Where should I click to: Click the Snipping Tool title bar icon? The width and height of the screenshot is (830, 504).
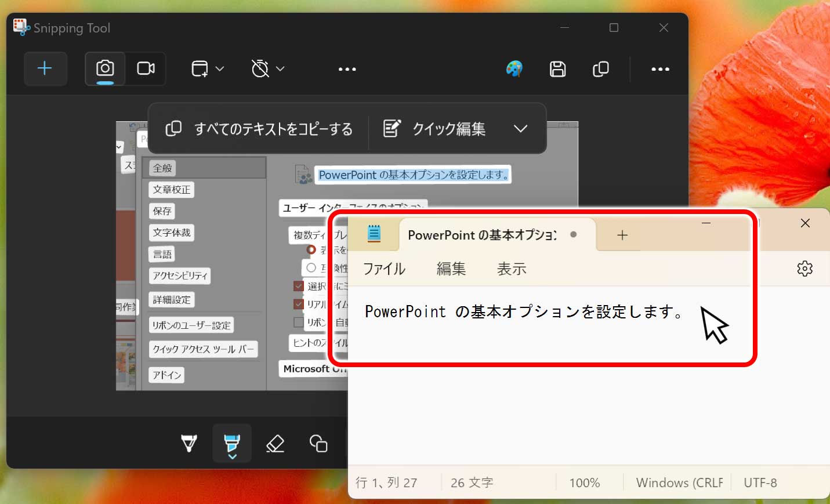coord(21,27)
